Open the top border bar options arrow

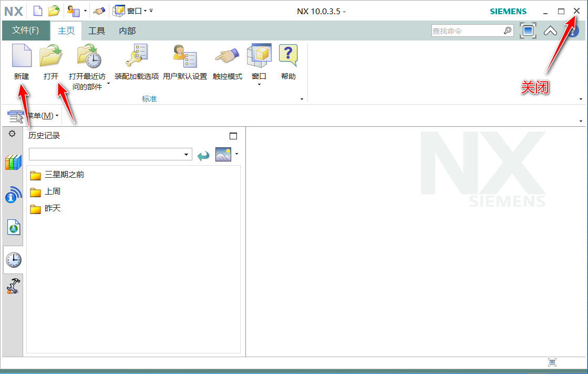click(x=581, y=121)
